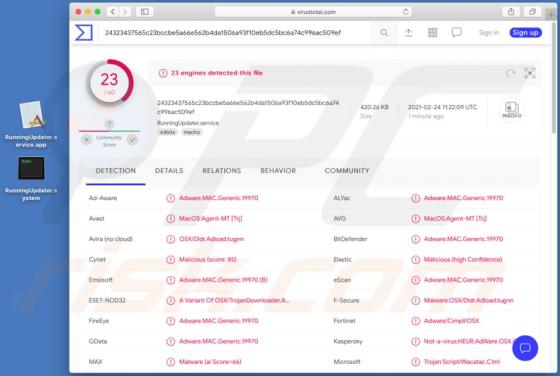
Task: Click the GData engine name
Action: (98, 341)
